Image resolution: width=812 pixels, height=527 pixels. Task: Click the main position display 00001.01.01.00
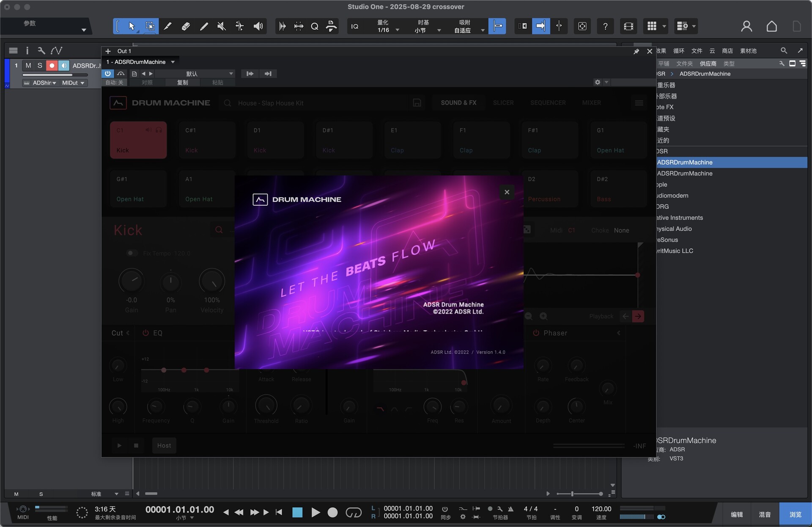coord(180,510)
